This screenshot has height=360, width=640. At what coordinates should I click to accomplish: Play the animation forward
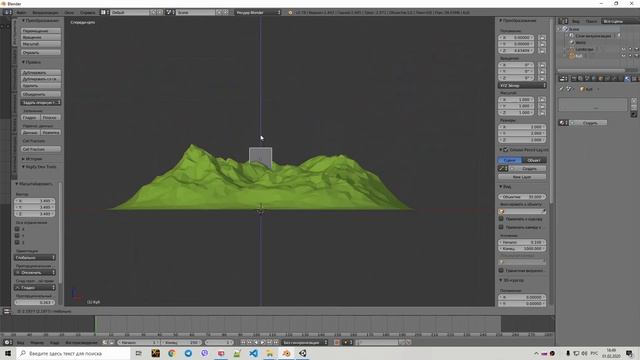point(263,342)
